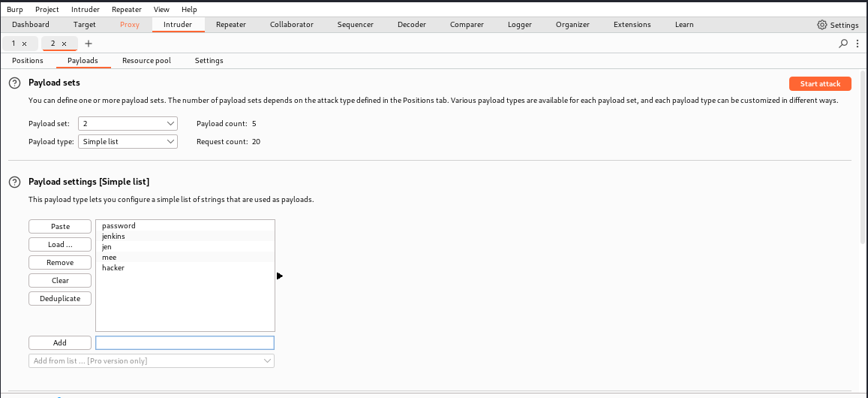
Task: Open the three-dot options menu
Action: pos(857,44)
